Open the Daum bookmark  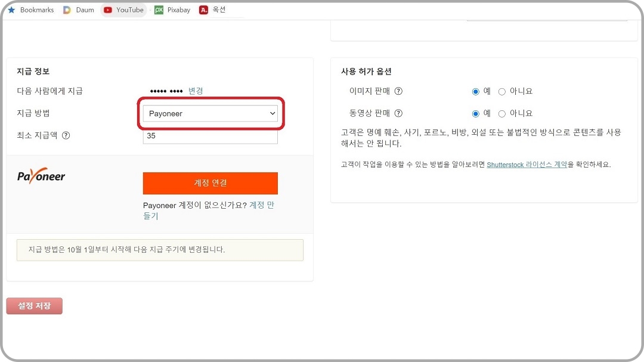pyautogui.click(x=79, y=10)
